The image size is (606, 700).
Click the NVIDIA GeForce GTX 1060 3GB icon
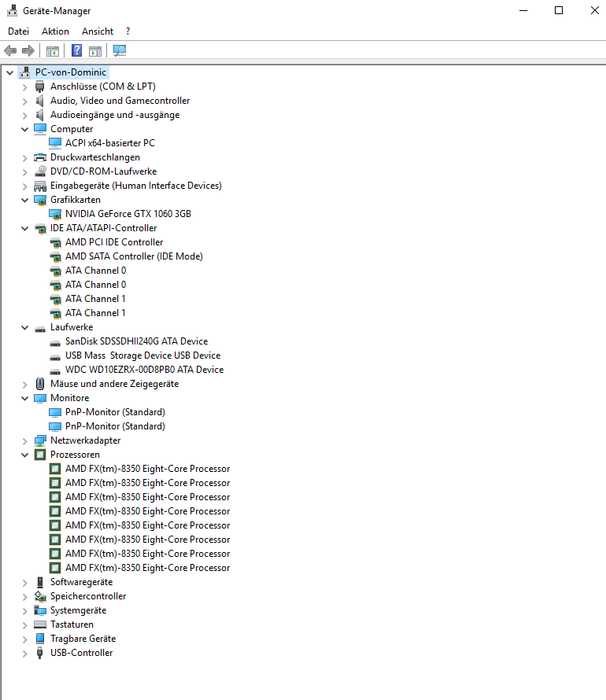[55, 214]
